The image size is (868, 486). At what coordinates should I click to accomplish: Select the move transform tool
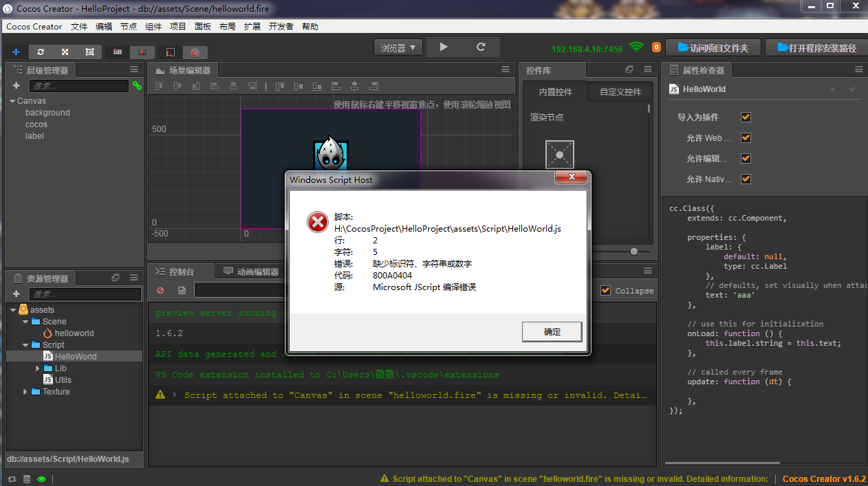pyautogui.click(x=16, y=52)
